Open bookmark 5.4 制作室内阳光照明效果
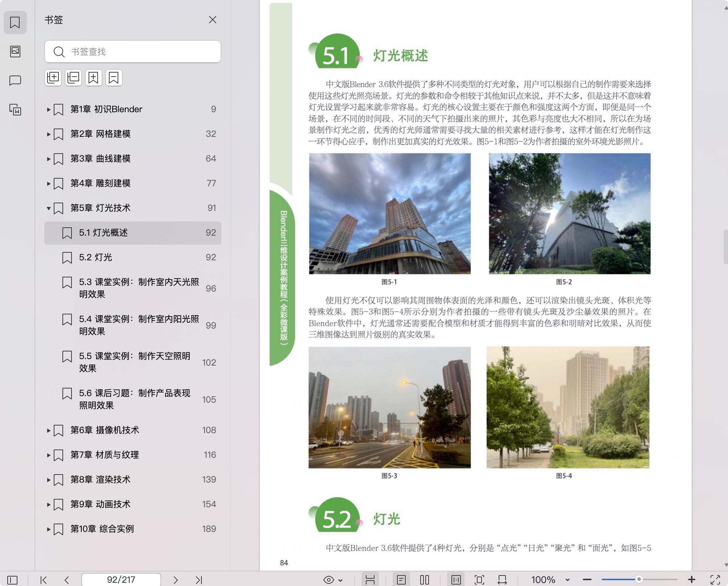728x586 pixels. coord(133,325)
